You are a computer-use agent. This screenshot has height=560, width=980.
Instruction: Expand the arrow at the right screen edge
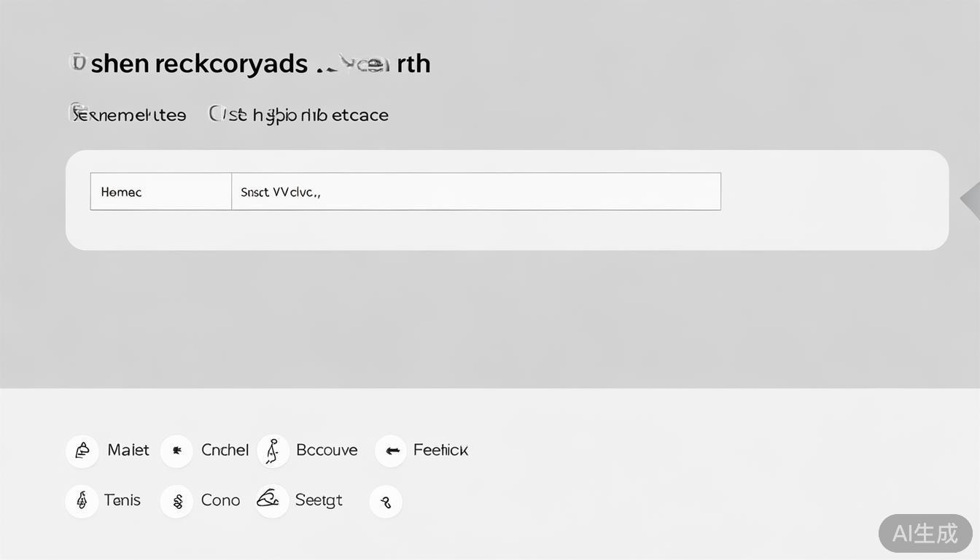(x=970, y=199)
